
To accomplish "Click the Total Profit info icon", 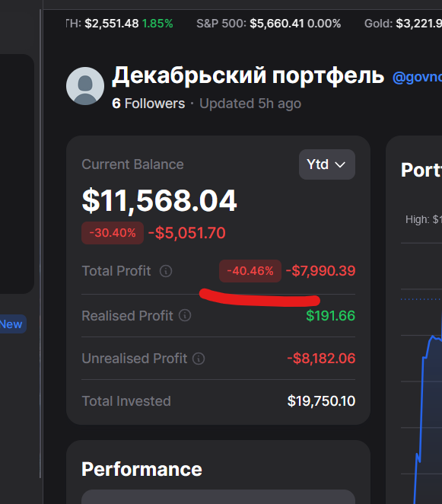I will (166, 271).
